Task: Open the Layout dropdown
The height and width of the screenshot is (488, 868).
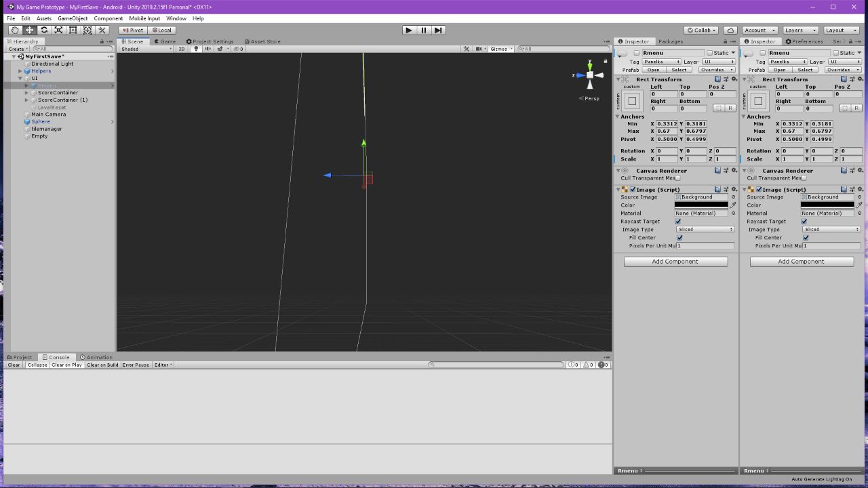Action: 842,30
